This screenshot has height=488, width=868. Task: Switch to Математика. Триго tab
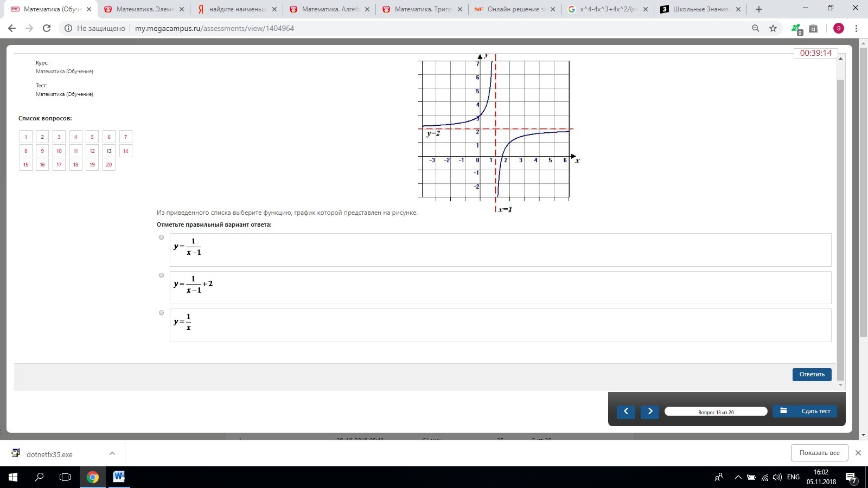423,9
